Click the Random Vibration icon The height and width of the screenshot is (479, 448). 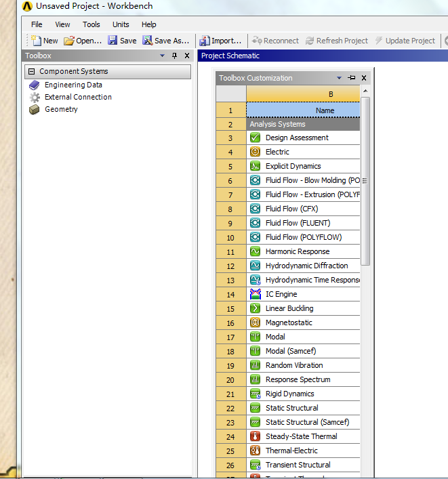(255, 365)
